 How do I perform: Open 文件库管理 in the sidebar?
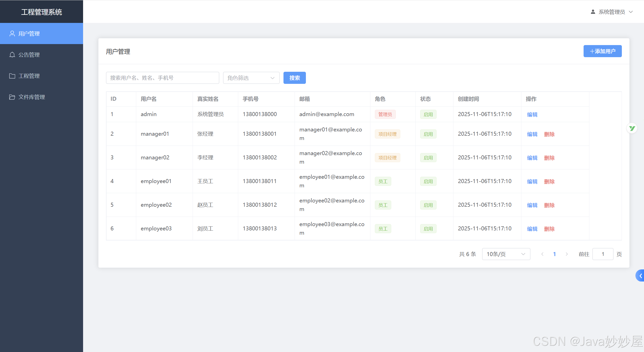[x=42, y=97]
